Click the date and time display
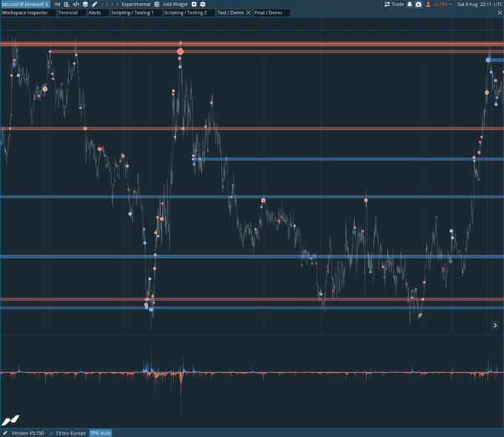This screenshot has width=504, height=437. (480, 4)
